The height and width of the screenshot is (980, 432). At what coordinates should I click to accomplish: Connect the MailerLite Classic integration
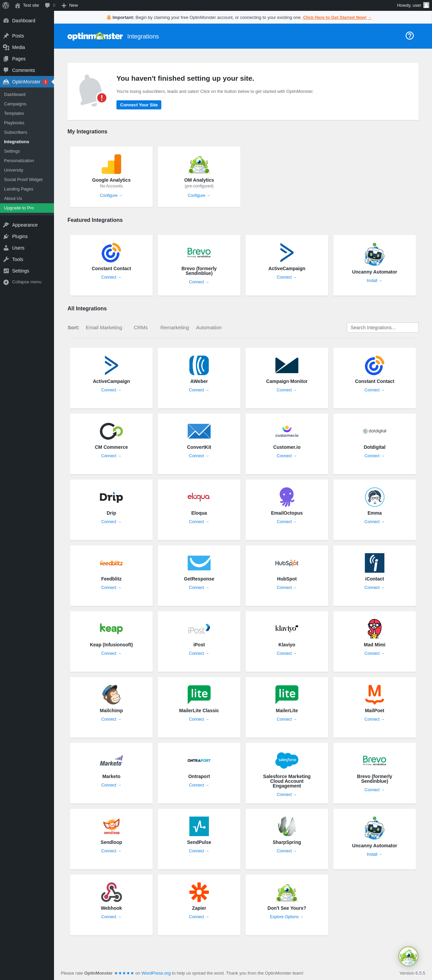[x=199, y=719]
